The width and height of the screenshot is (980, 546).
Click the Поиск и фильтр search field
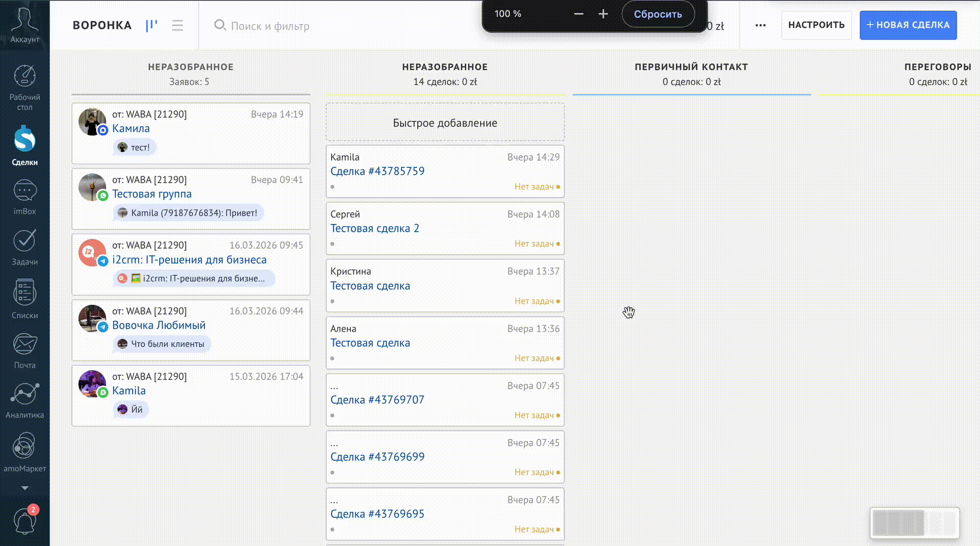pyautogui.click(x=270, y=26)
